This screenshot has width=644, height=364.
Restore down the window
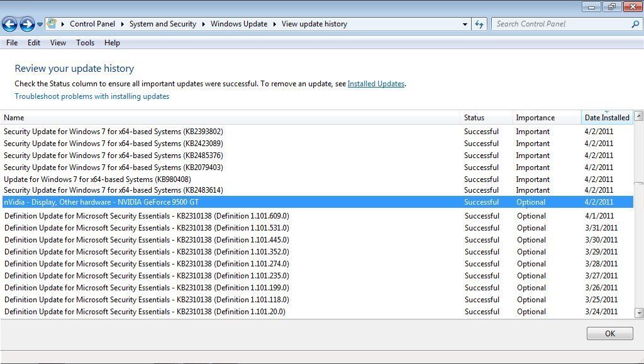(612, 6)
